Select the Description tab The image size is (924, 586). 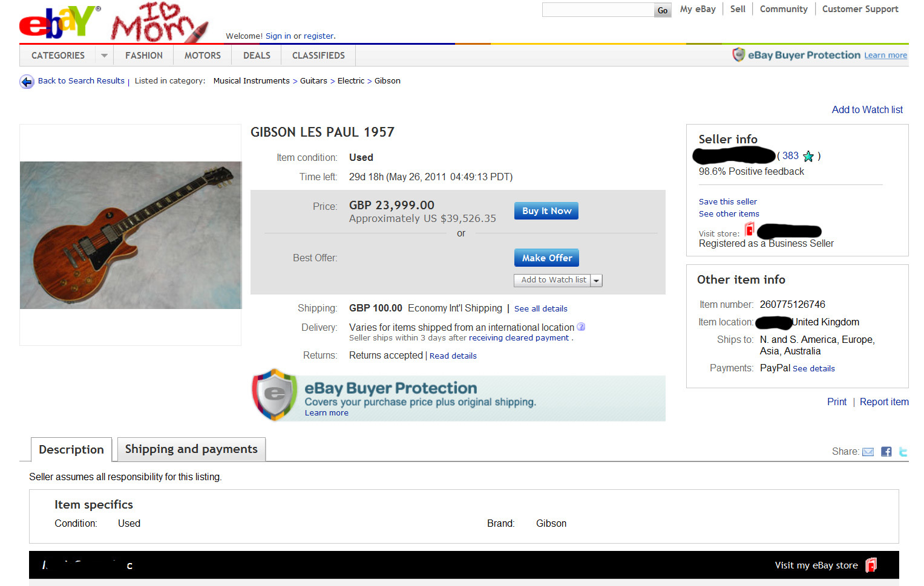coord(71,449)
